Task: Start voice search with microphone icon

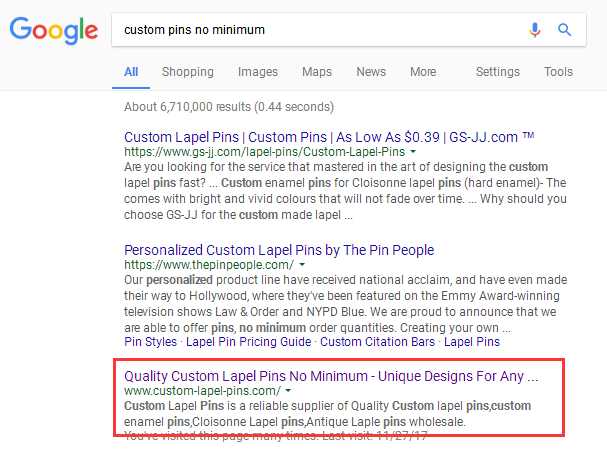Action: (x=535, y=30)
